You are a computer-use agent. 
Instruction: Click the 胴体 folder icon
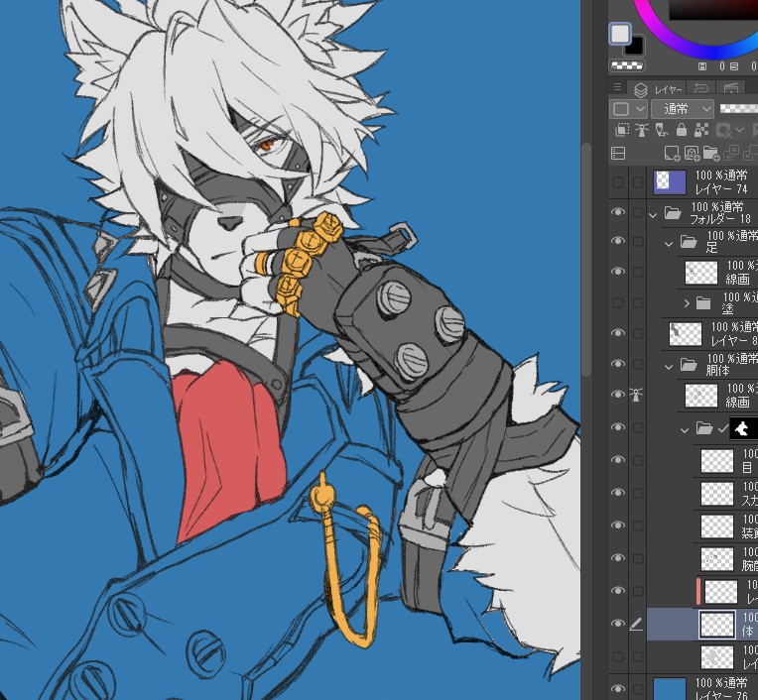(x=689, y=364)
